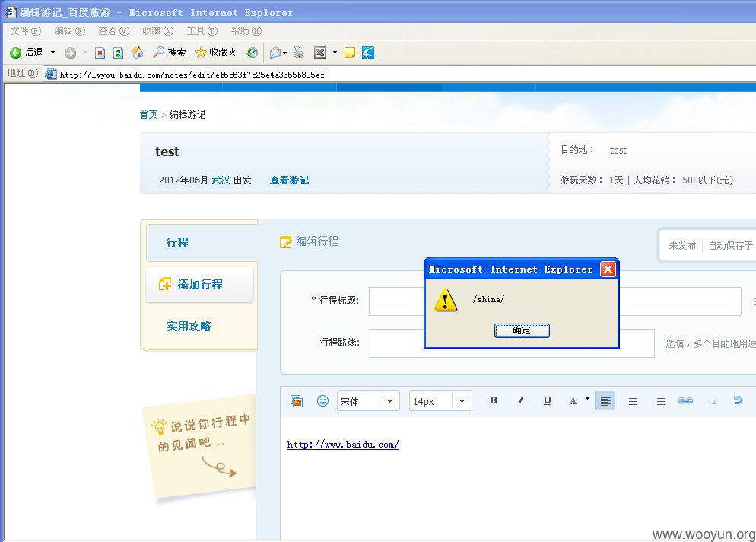
Task: Align text right in editor
Action: 659,400
